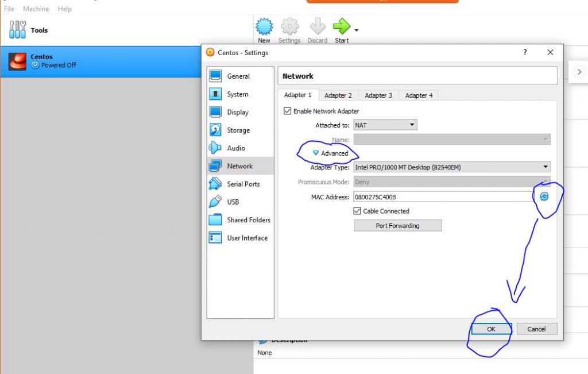Viewport: 588px width, 374px height.
Task: Open the dropdown arrow beside Start
Action: [x=357, y=30]
